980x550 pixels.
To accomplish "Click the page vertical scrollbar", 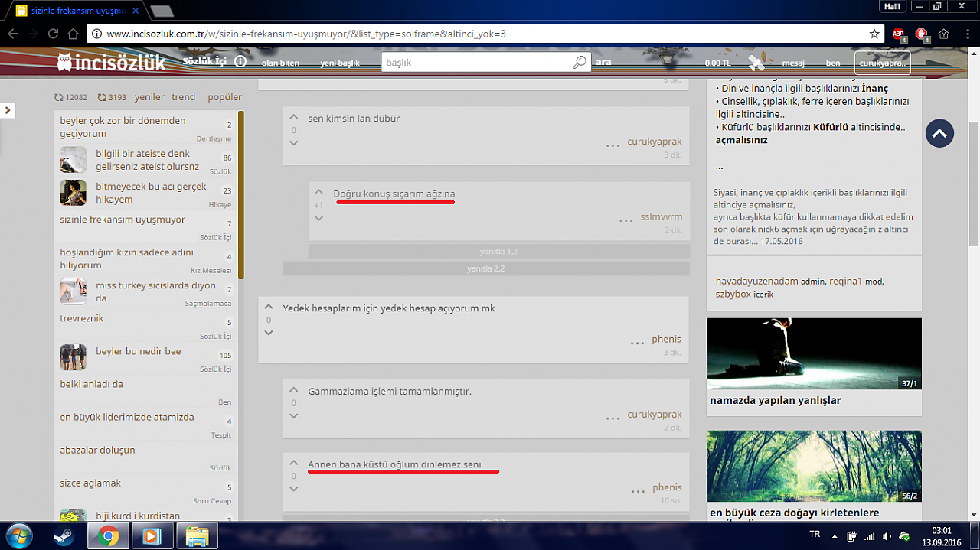I will 974,184.
